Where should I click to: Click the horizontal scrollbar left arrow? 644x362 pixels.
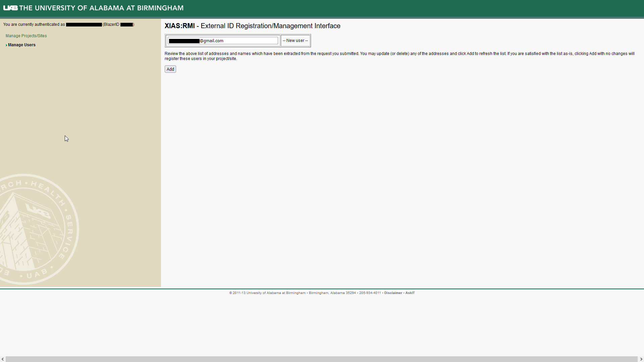click(3, 359)
